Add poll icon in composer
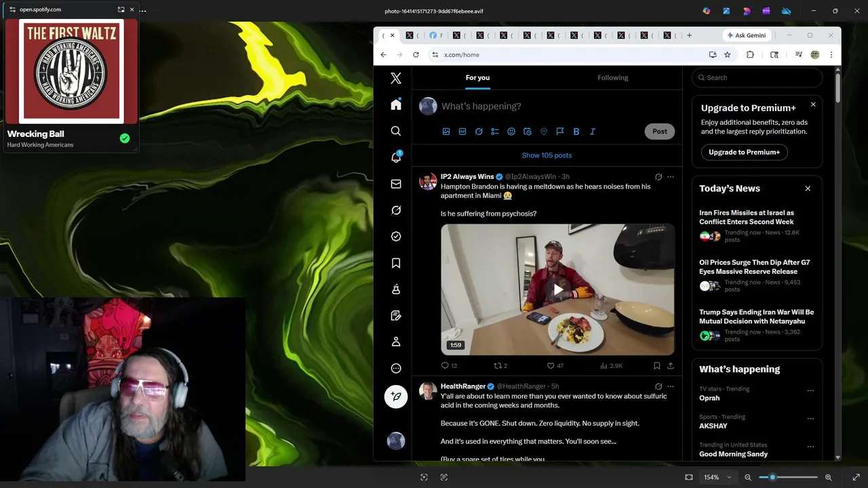 tap(495, 131)
